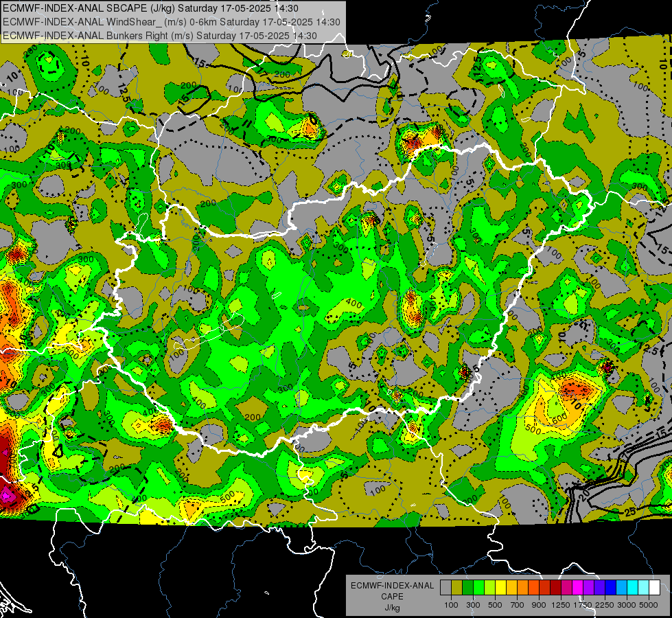
Task: Click the Bunkers Right (m/s) header line
Action: [160, 36]
